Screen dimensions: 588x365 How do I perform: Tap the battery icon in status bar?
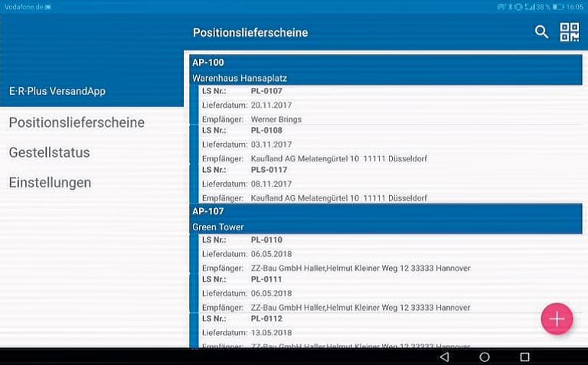click(559, 6)
